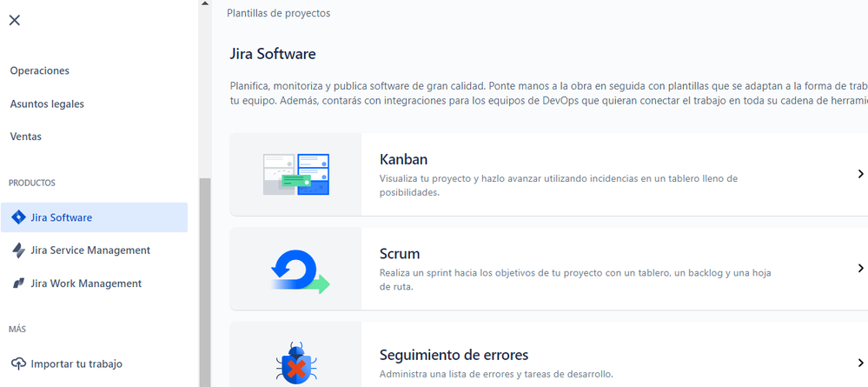Click the Kanban description text
This screenshot has height=387, width=868.
point(559,186)
